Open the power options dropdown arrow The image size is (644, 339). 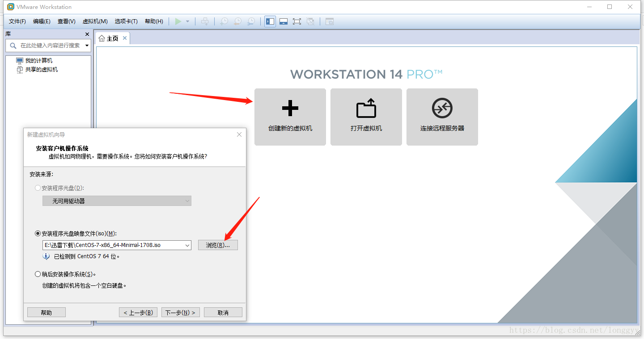(187, 21)
